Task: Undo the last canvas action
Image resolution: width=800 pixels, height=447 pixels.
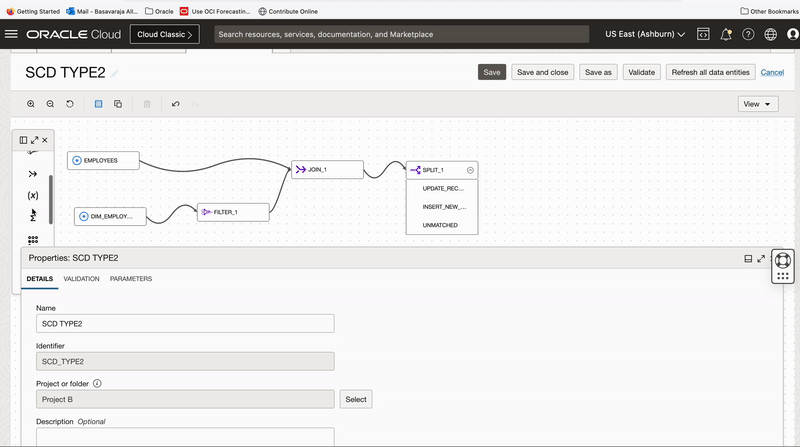Action: (x=176, y=104)
